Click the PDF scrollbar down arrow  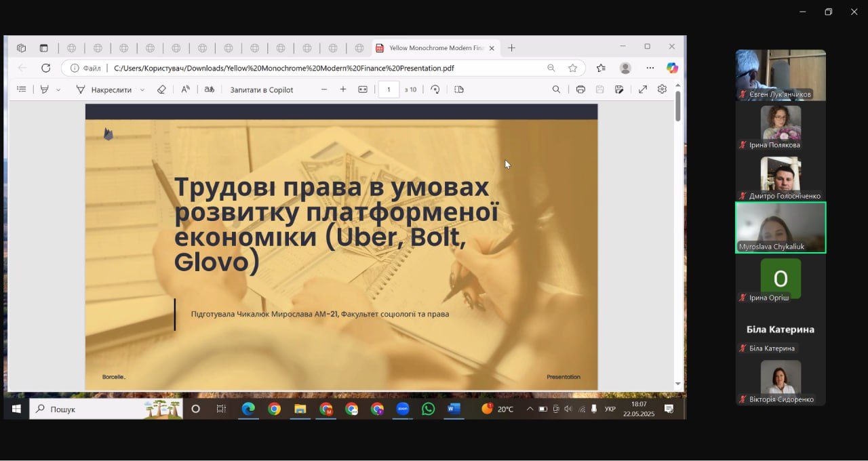[x=677, y=384]
